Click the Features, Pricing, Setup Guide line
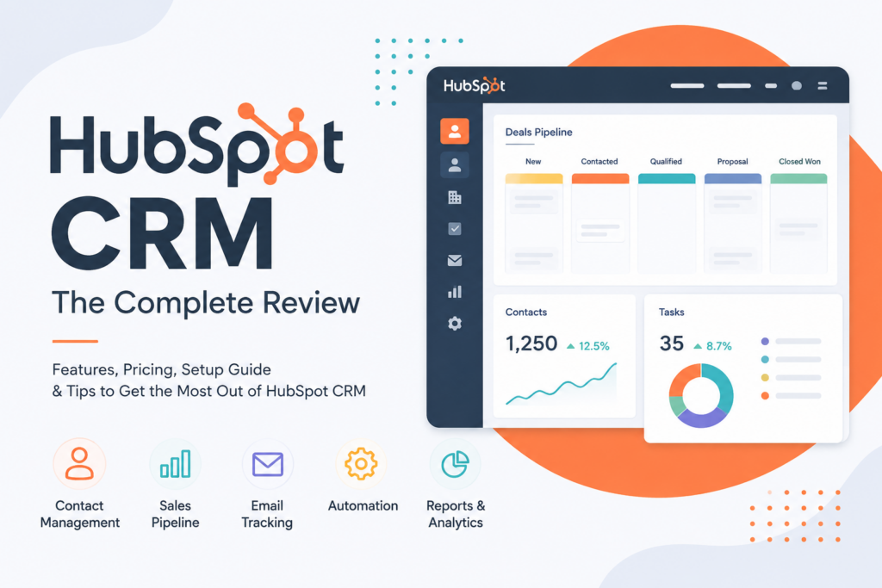 pyautogui.click(x=161, y=370)
